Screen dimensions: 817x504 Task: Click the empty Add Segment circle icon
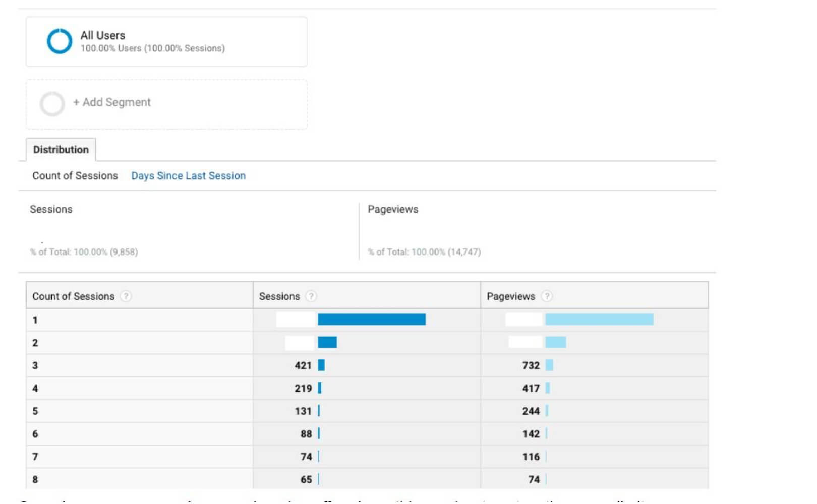(x=52, y=104)
